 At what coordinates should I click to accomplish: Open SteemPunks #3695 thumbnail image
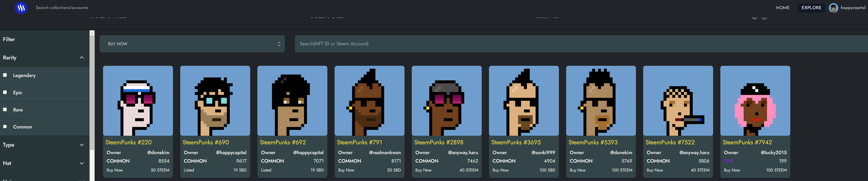coord(524,101)
